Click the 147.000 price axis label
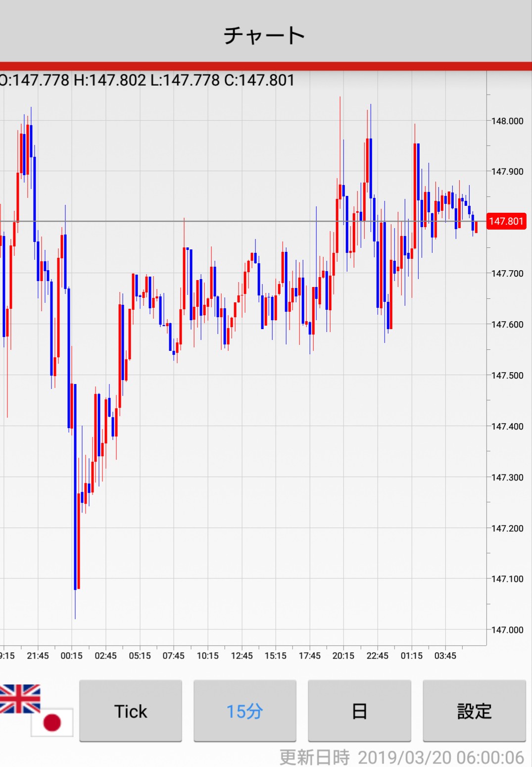Screen dimensions: 532x767 507,629
